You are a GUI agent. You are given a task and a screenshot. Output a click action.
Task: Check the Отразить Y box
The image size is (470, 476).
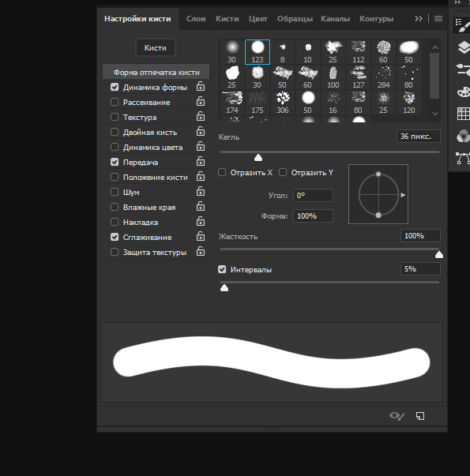pyautogui.click(x=283, y=172)
